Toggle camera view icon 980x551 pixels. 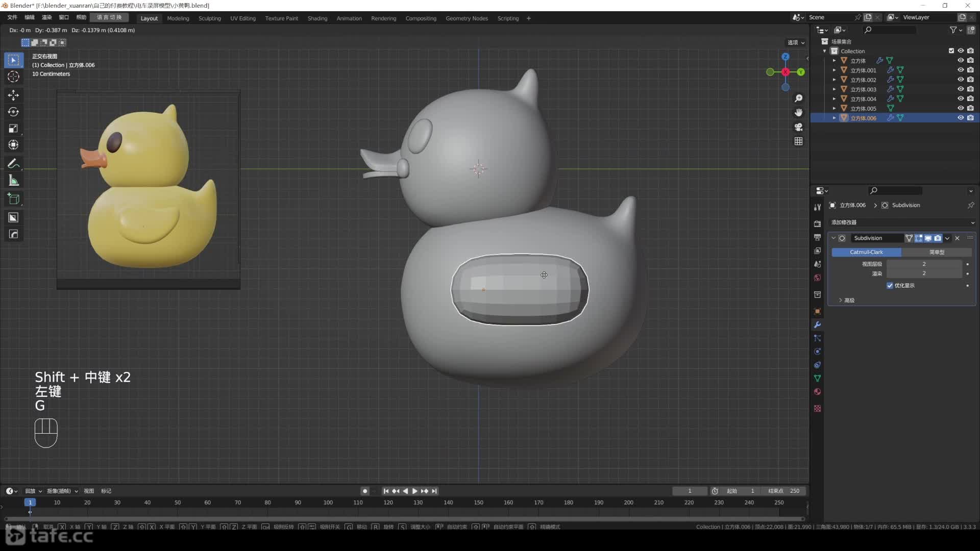tap(798, 127)
